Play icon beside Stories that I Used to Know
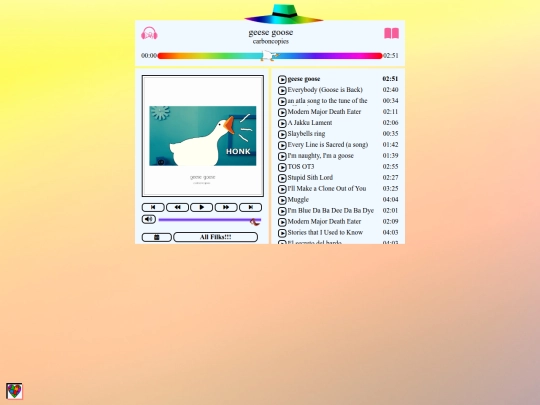The image size is (540, 405). coord(282,233)
